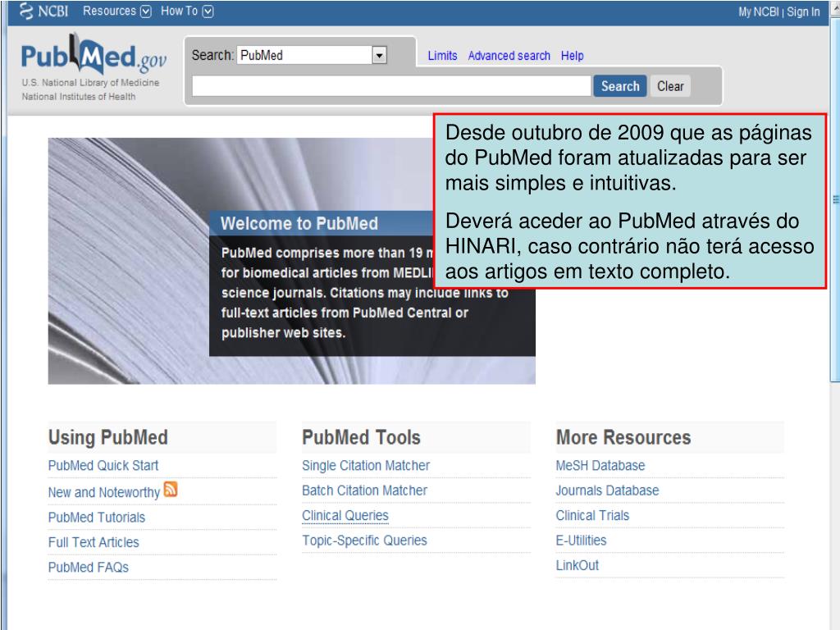Open Topic-Specific Queries

(x=364, y=541)
